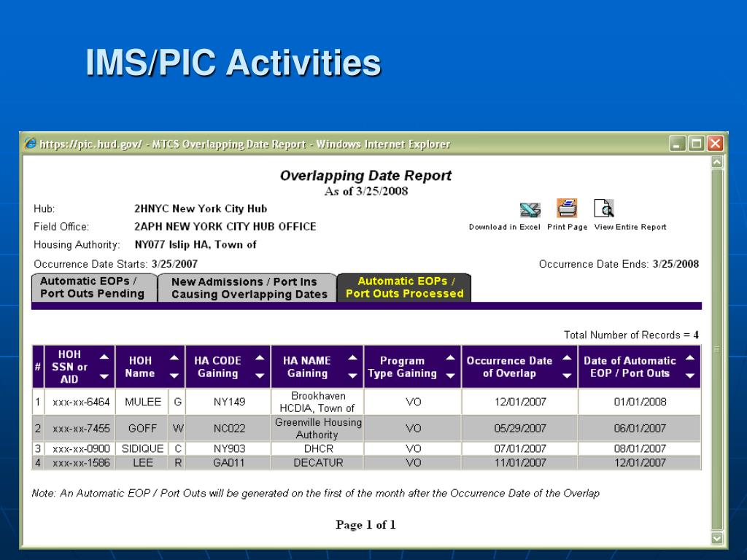747x560 pixels.
Task: Click the DHCR cell
Action: (319, 448)
